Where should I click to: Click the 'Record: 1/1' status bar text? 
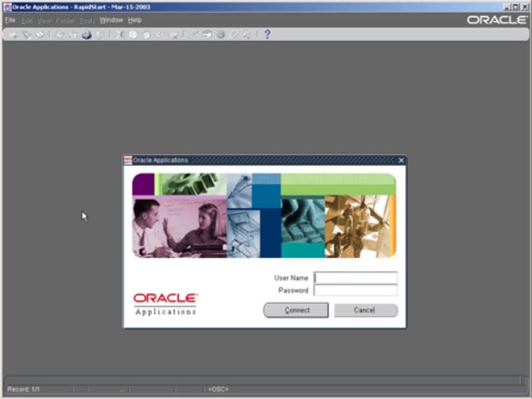[x=23, y=389]
